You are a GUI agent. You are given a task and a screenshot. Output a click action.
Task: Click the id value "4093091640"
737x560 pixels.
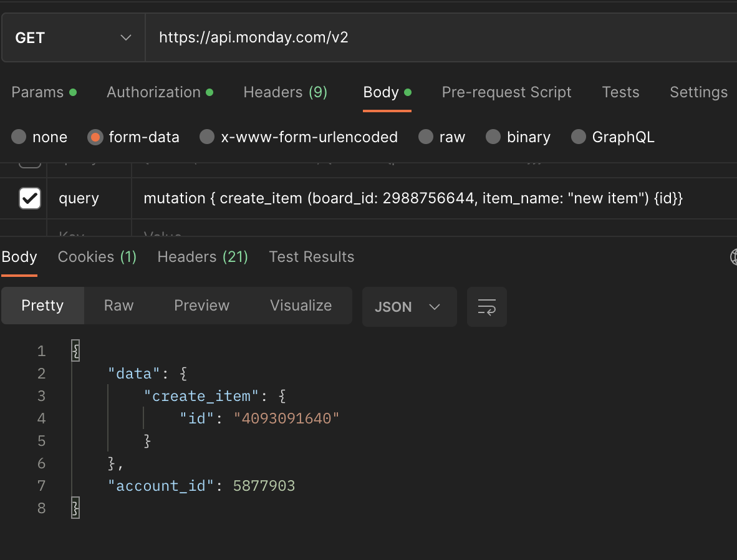(286, 418)
